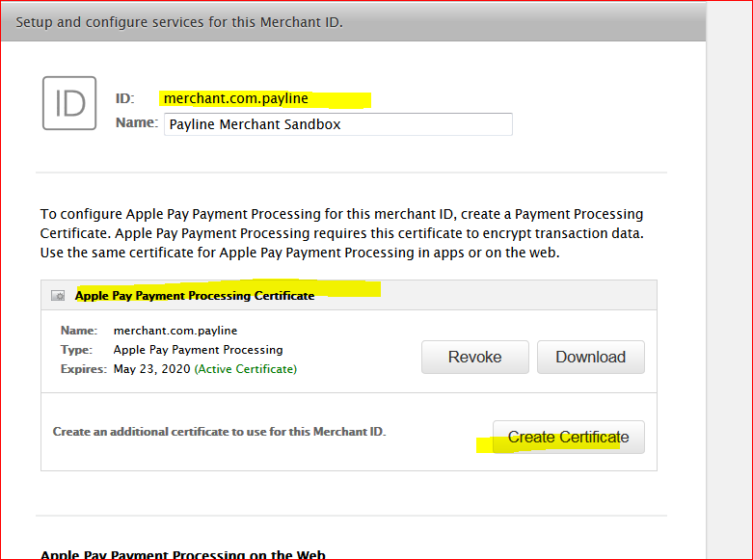This screenshot has width=753, height=560.
Task: Click the Create an additional certificate text
Action: 220,431
